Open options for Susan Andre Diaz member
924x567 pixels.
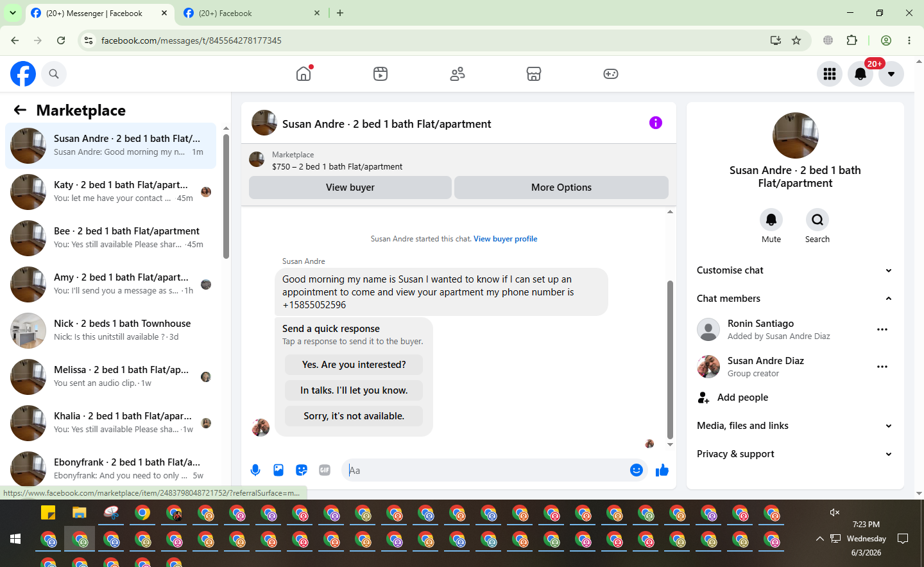[x=882, y=367]
